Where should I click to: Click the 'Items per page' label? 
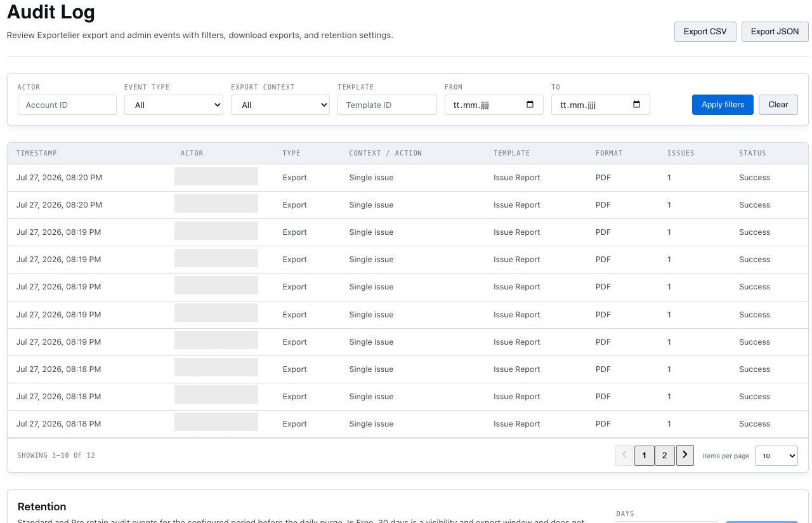point(726,456)
